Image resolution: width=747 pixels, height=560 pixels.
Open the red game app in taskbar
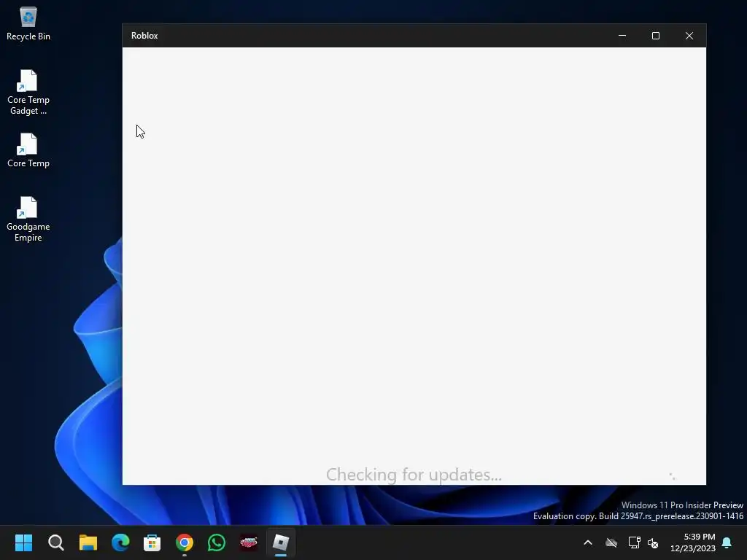249,542
